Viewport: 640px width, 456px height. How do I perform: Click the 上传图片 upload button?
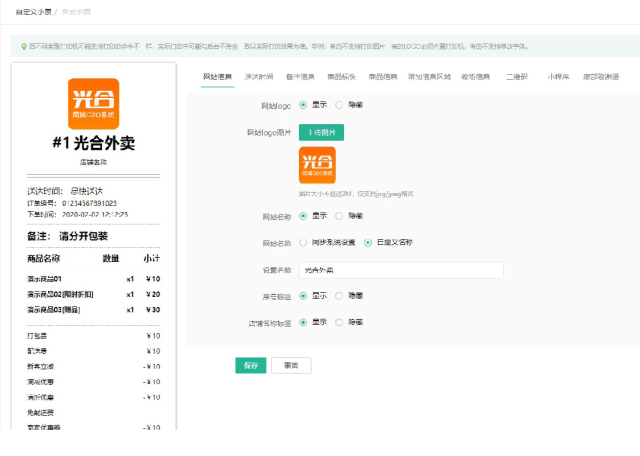(x=321, y=132)
